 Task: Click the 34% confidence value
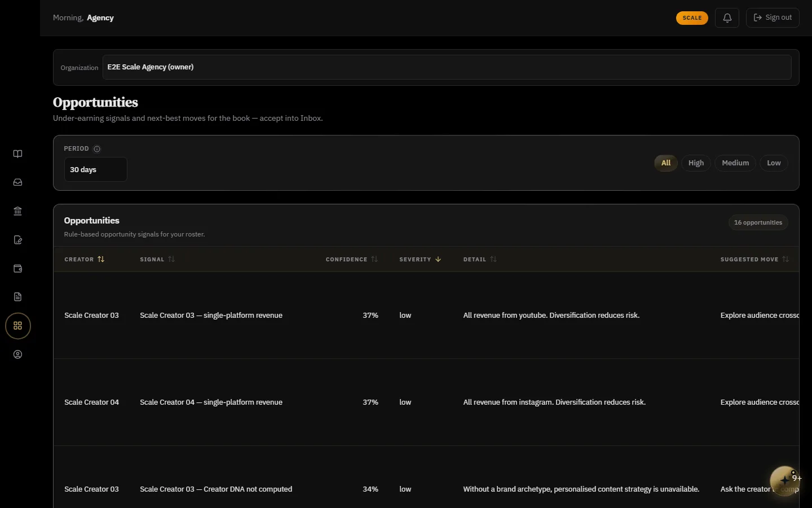pos(370,489)
